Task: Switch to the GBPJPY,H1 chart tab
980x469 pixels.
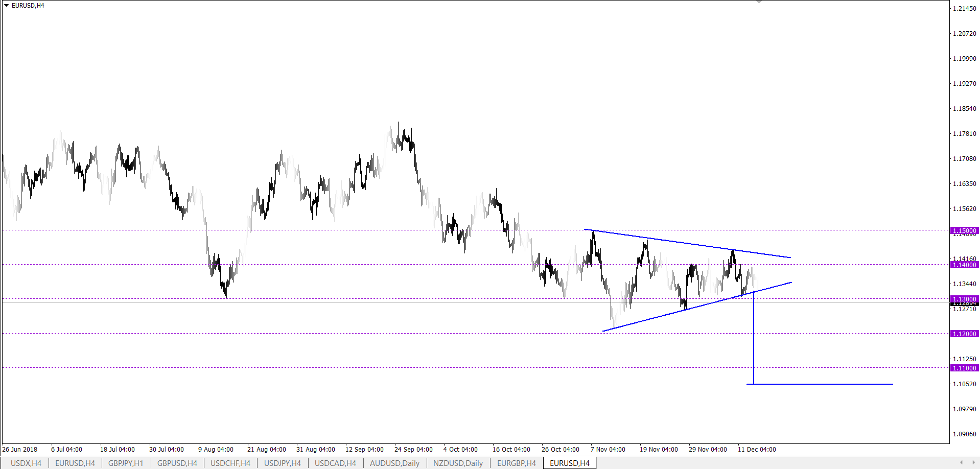Action: point(126,463)
